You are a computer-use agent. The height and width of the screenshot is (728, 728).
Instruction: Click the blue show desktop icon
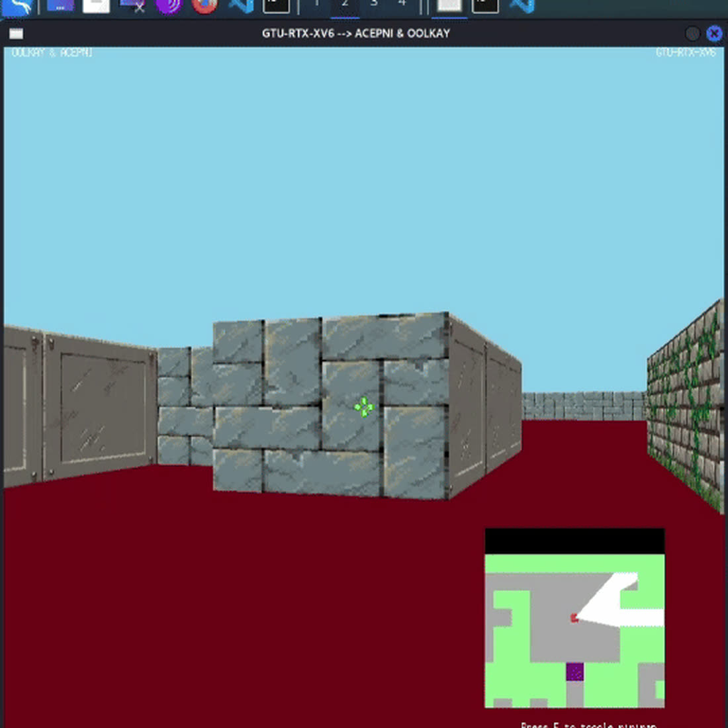click(x=60, y=5)
